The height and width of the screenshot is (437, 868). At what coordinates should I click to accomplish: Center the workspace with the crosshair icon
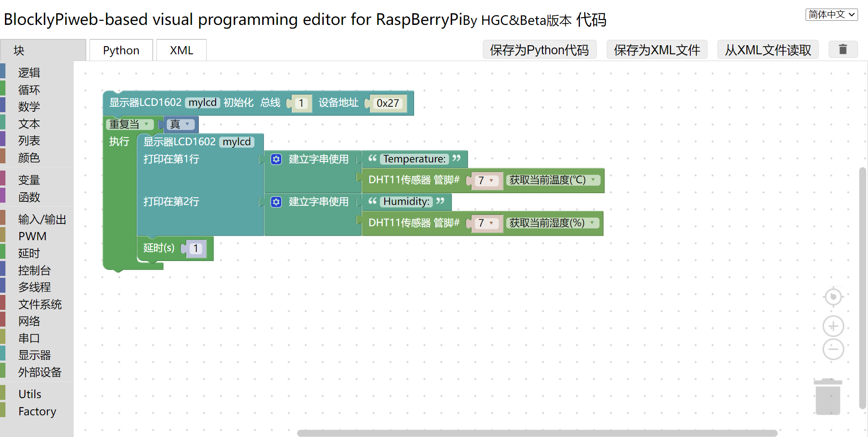point(833,297)
